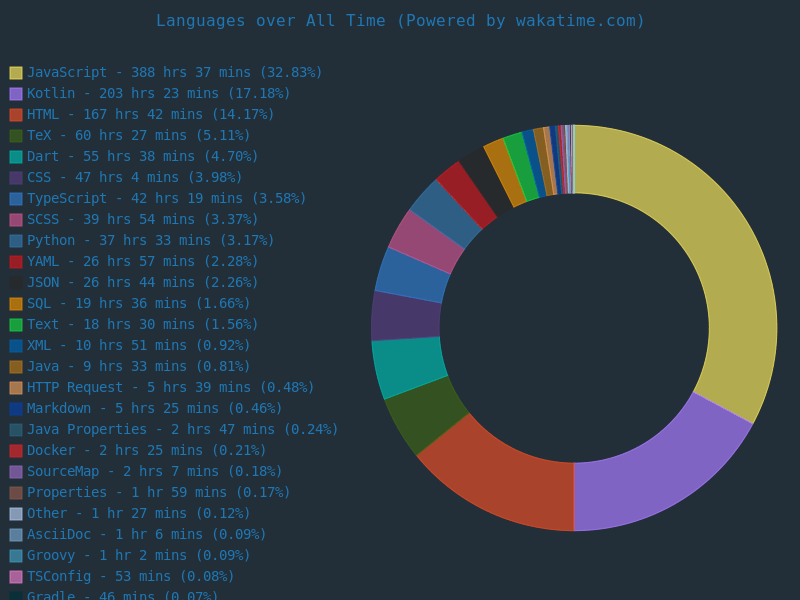
Task: Select the YAML legend entry text
Action: click(142, 262)
